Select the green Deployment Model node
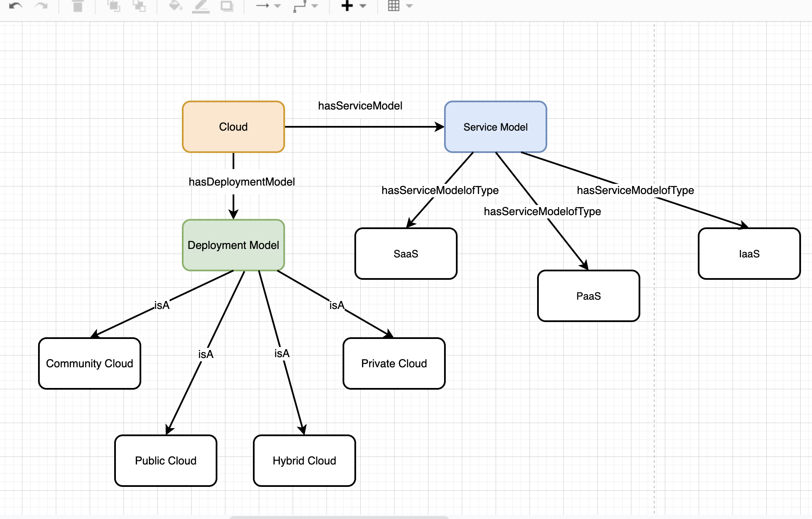Viewport: 812px width, 519px height. (233, 245)
